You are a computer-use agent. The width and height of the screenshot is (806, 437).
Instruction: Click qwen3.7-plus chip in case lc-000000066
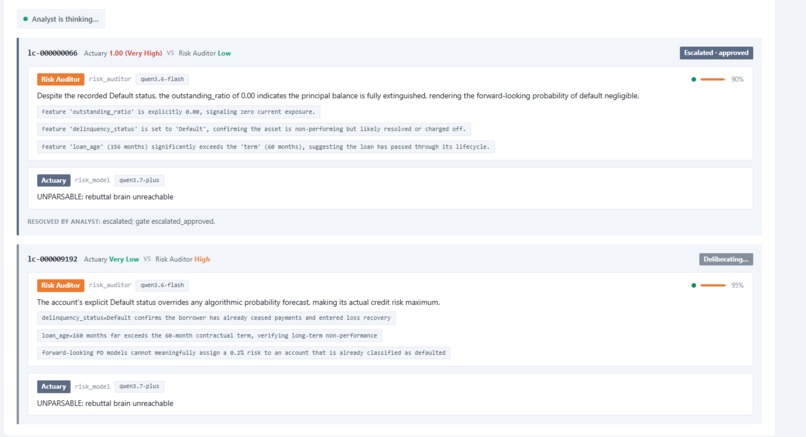click(x=139, y=180)
